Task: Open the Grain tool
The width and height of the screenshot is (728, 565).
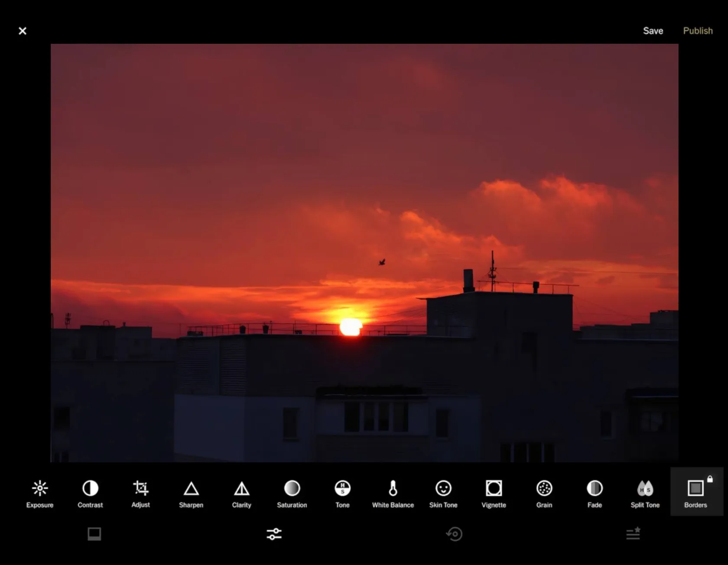Action: tap(544, 493)
